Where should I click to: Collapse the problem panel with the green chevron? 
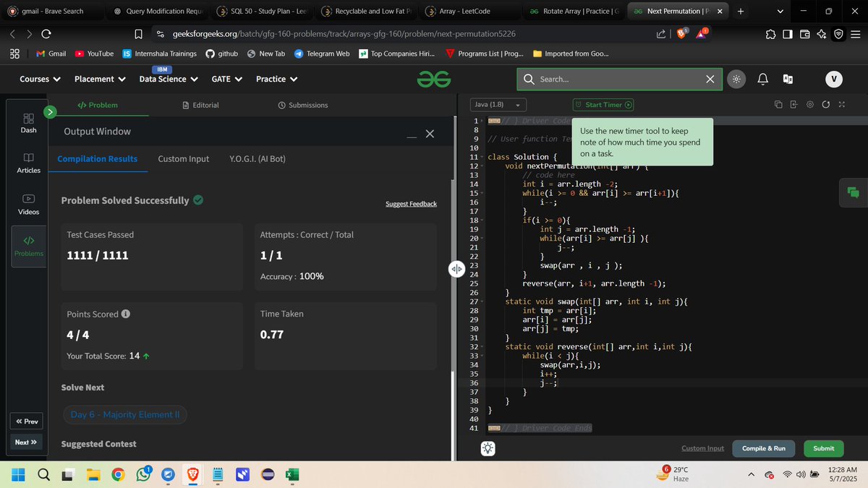click(49, 112)
